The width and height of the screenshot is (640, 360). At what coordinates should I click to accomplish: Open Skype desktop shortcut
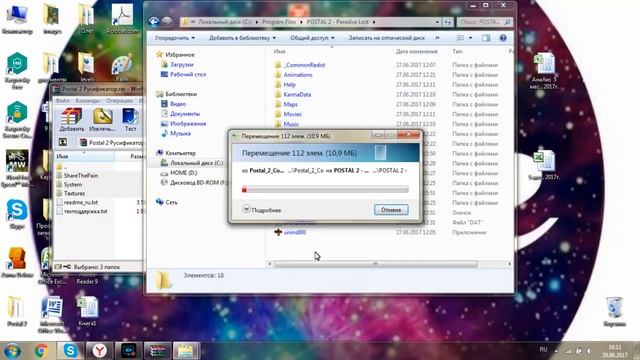coord(17,215)
